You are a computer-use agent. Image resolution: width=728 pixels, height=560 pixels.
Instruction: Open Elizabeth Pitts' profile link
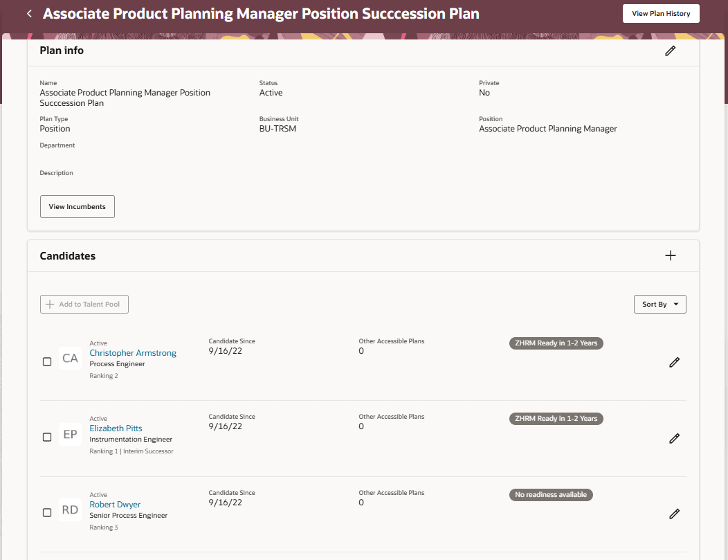click(116, 428)
